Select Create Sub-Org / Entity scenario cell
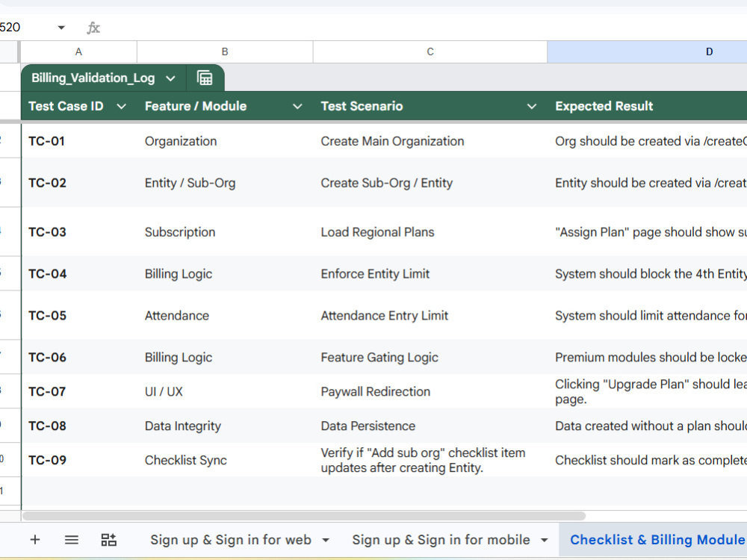 pyautogui.click(x=430, y=183)
